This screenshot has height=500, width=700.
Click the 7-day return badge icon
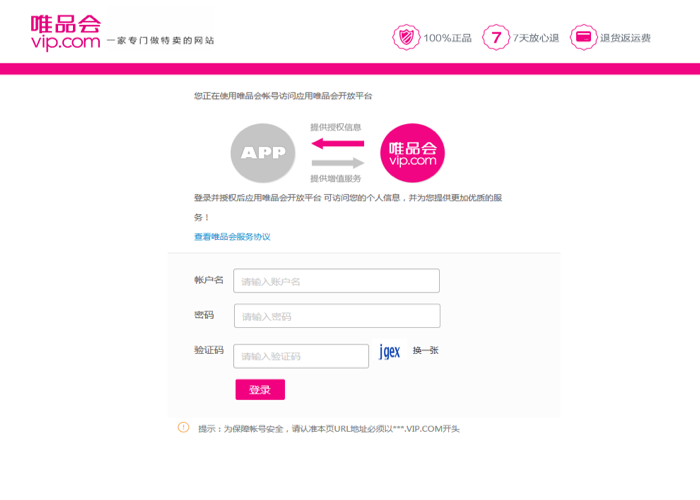[494, 38]
